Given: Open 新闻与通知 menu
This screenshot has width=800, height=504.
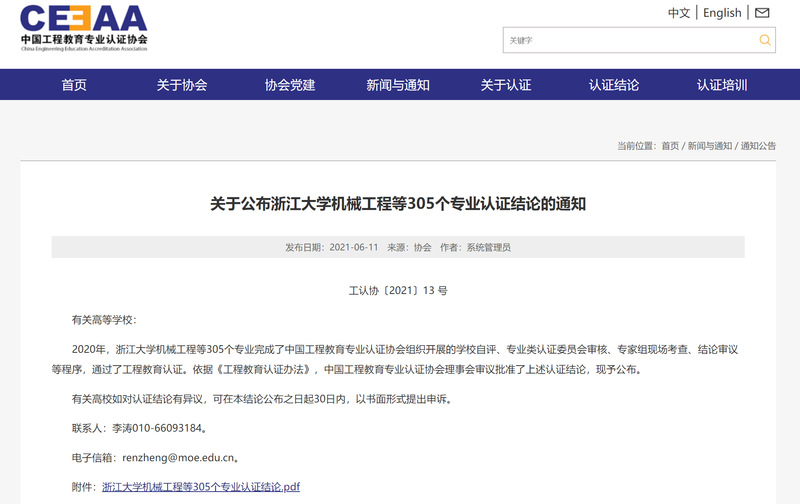Looking at the screenshot, I should 398,85.
